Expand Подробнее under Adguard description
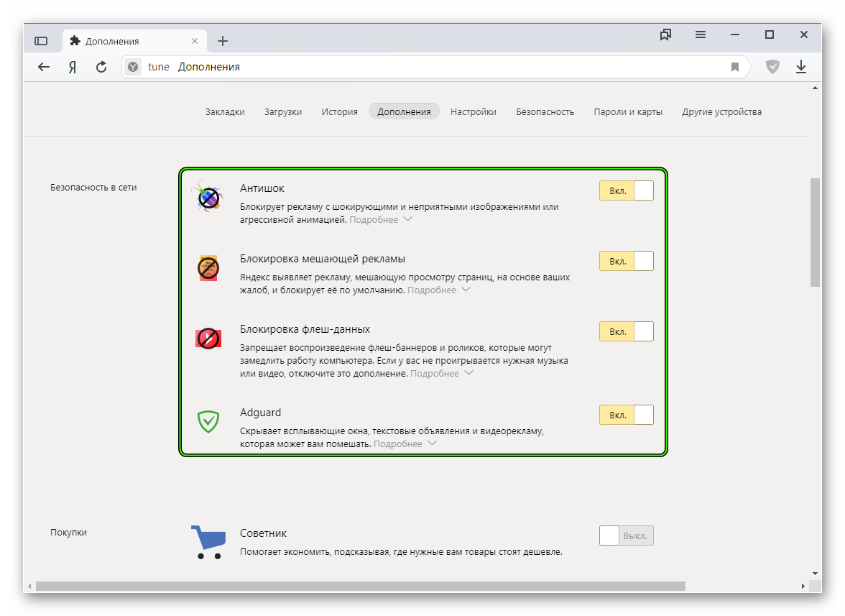 (405, 444)
